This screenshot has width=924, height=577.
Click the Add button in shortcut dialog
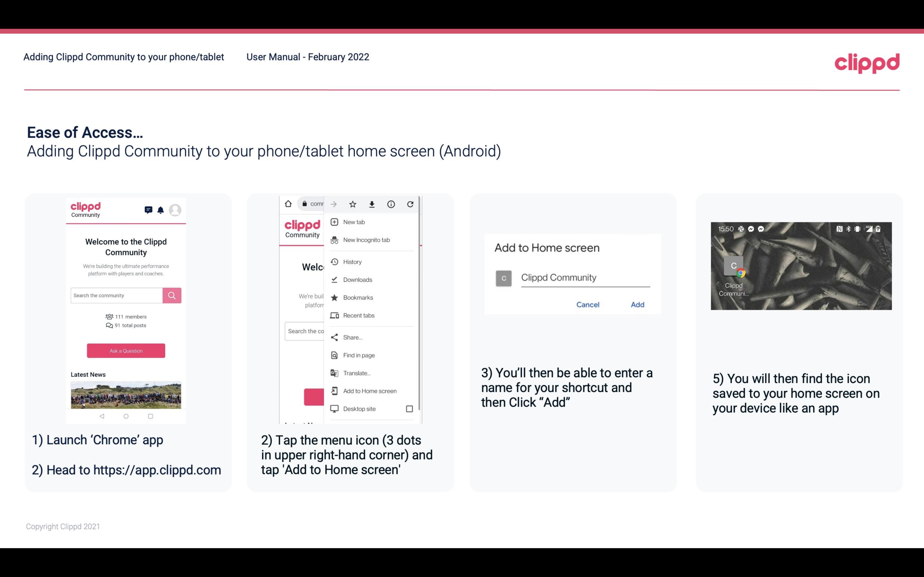click(x=636, y=304)
